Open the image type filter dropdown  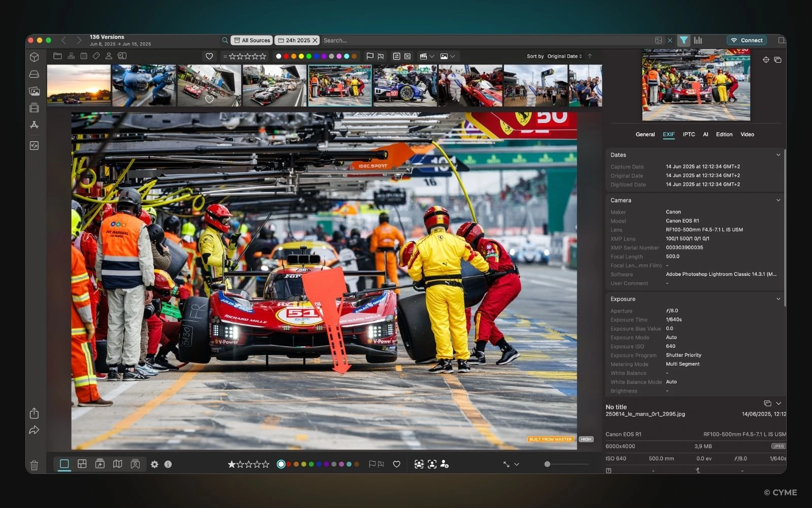pos(448,56)
